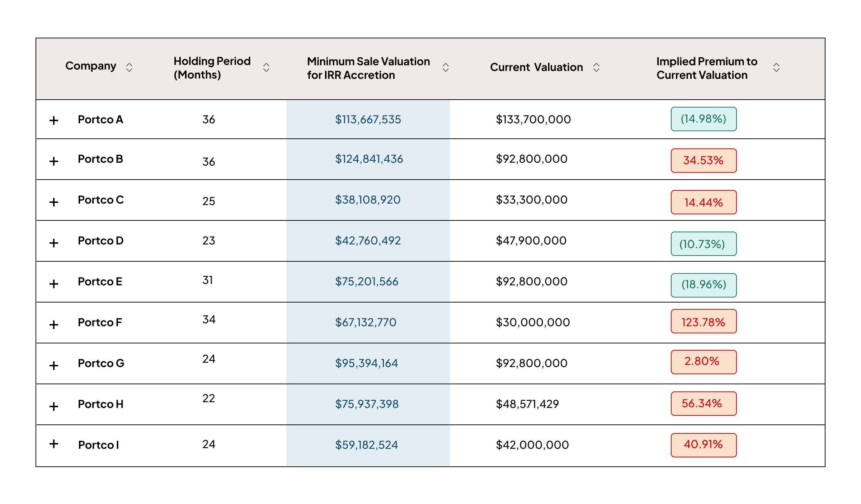Click plus icon beside Portco D
The height and width of the screenshot is (504, 861).
click(54, 243)
